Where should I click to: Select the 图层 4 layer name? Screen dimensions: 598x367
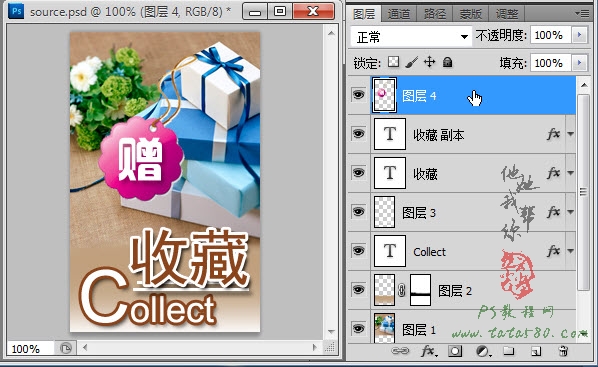pos(419,96)
